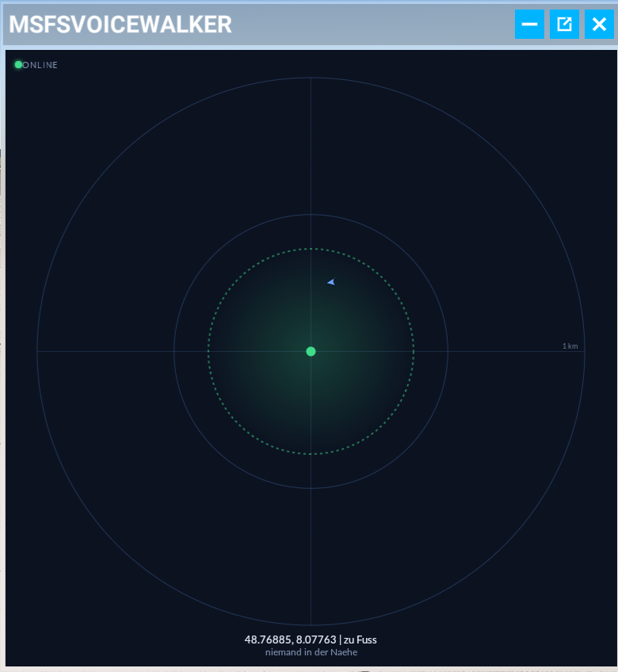Click the left edge of the outer radar ring
The width and height of the screenshot is (618, 672).
click(37, 351)
